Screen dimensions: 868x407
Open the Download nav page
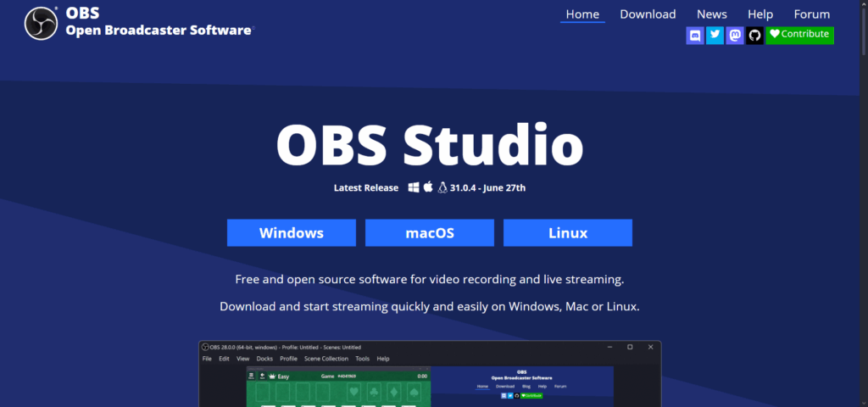coord(648,14)
